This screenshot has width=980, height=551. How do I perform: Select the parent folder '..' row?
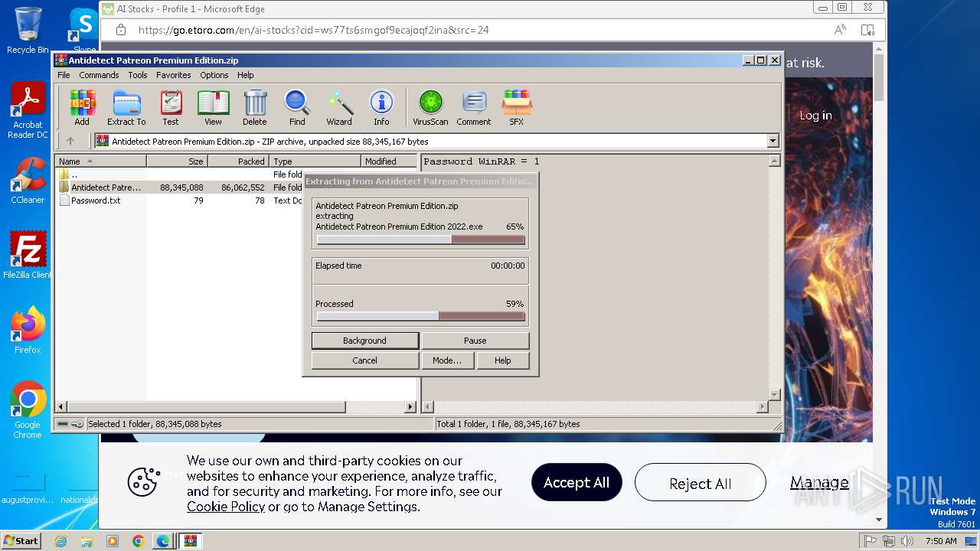coord(181,174)
